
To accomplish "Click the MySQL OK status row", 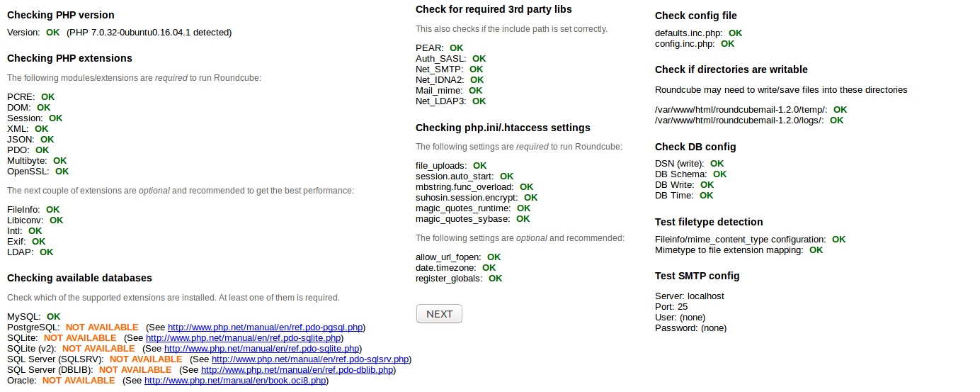I will [x=34, y=316].
